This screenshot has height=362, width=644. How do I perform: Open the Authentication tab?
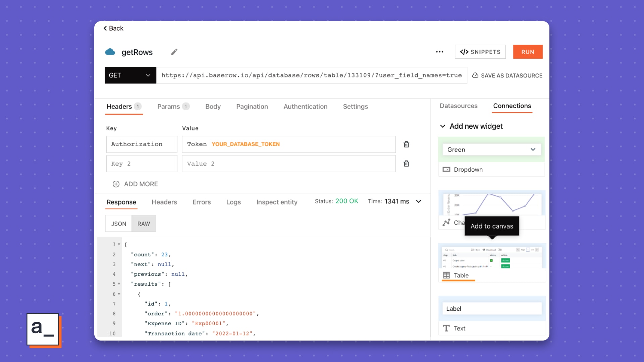coord(305,107)
